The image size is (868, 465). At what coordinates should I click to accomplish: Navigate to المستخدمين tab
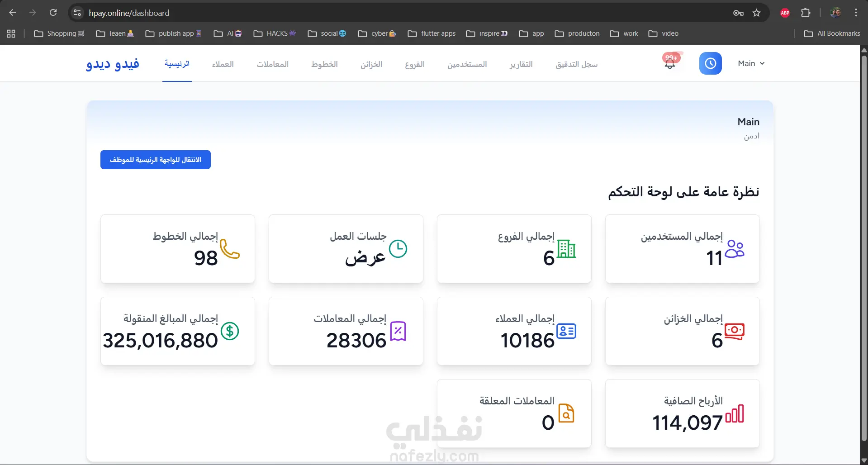(467, 64)
